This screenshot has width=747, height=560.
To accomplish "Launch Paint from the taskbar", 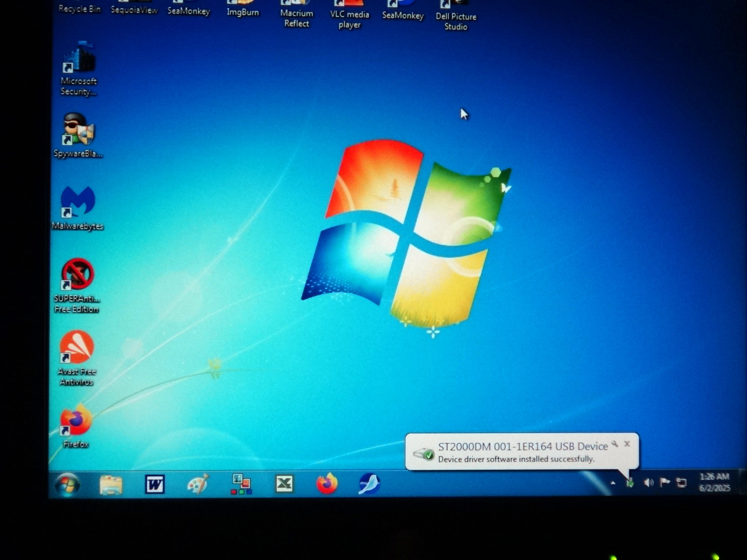I will pyautogui.click(x=198, y=484).
